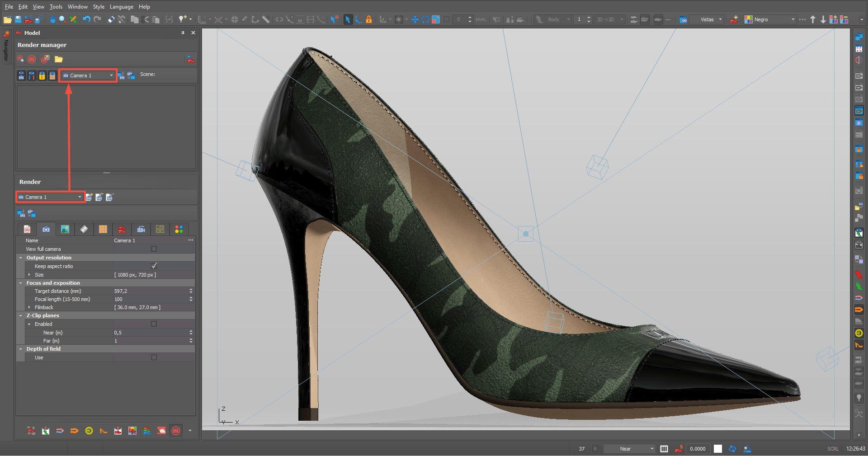The height and width of the screenshot is (456, 868).
Task: Select the Eraser tool in the toolbar
Action: tap(111, 19)
